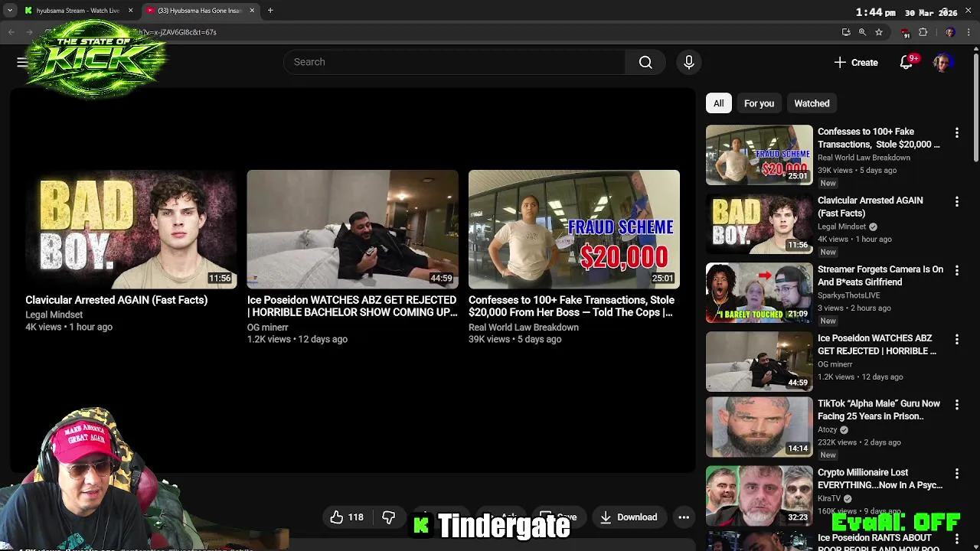Open more actions ellipsis below video

[x=684, y=517]
